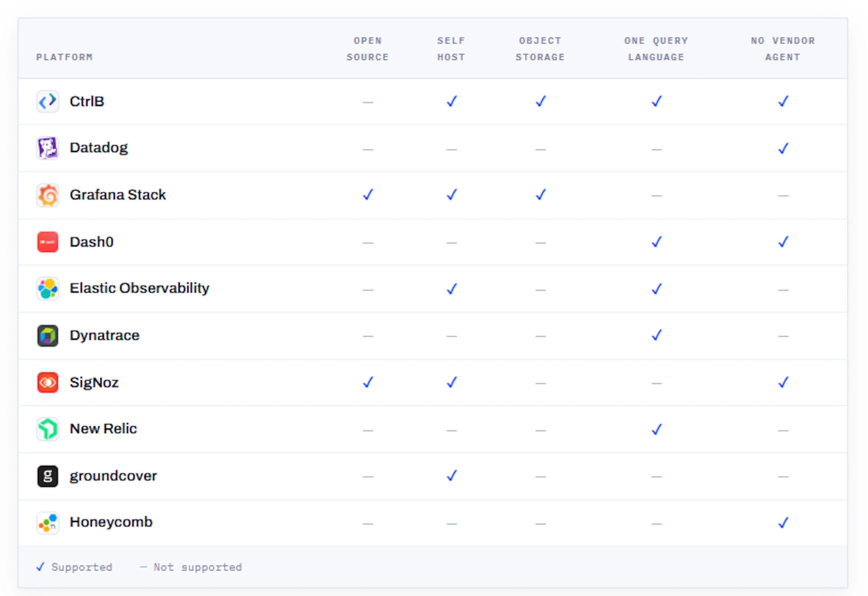Click the Datadog dog logo icon
868x596 pixels.
[47, 148]
